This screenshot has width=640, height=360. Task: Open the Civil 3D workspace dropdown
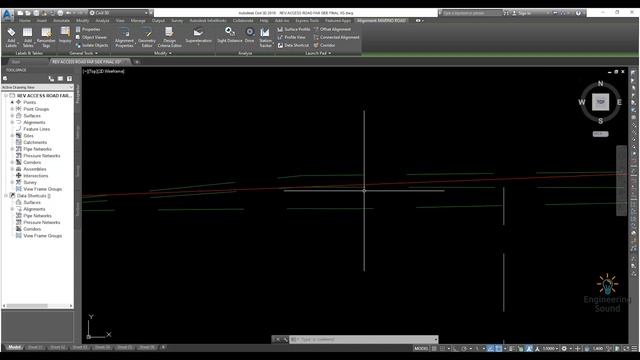(120, 13)
